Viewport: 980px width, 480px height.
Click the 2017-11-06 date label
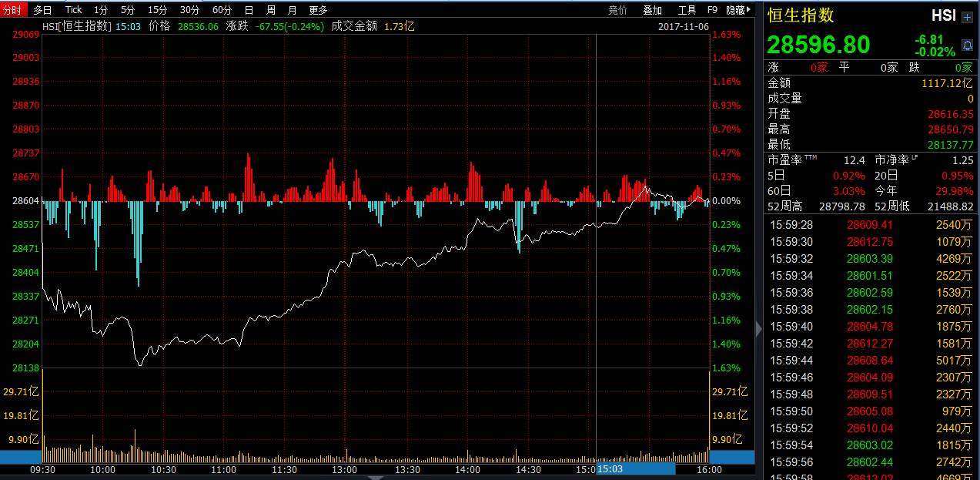684,25
